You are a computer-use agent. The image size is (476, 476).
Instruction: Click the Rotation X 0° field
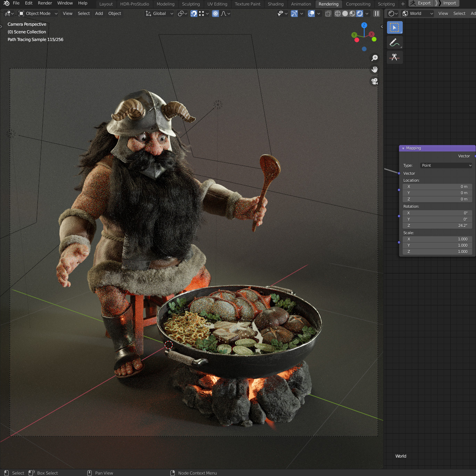point(437,213)
